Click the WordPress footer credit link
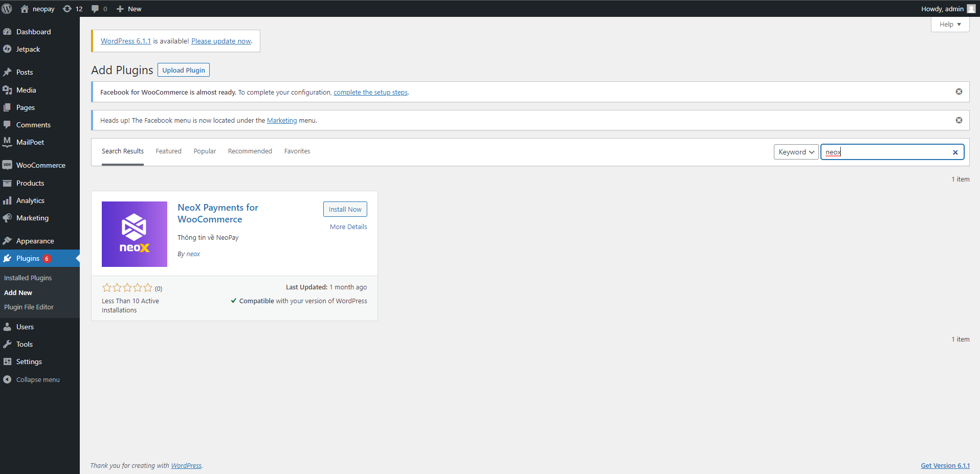980x474 pixels. 186,466
